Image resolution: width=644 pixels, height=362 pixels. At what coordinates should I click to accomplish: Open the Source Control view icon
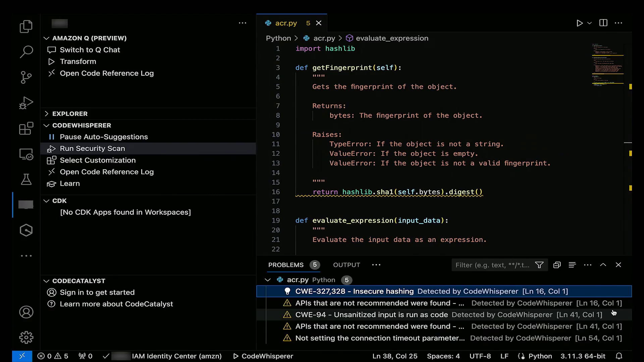[x=26, y=77]
